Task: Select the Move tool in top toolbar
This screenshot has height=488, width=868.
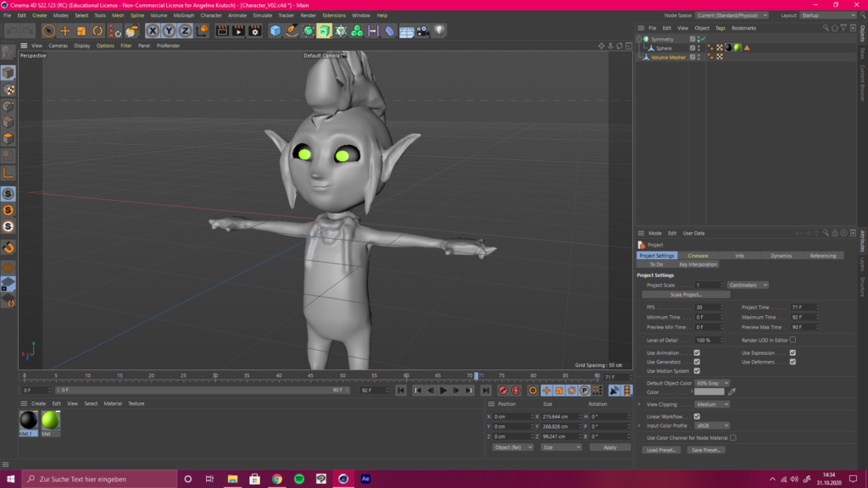Action: click(65, 31)
